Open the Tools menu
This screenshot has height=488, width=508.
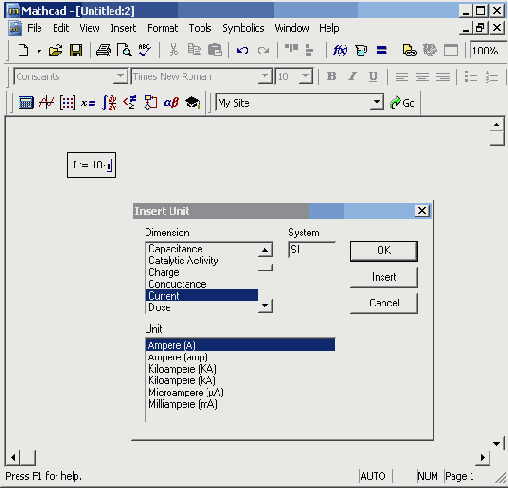(200, 28)
